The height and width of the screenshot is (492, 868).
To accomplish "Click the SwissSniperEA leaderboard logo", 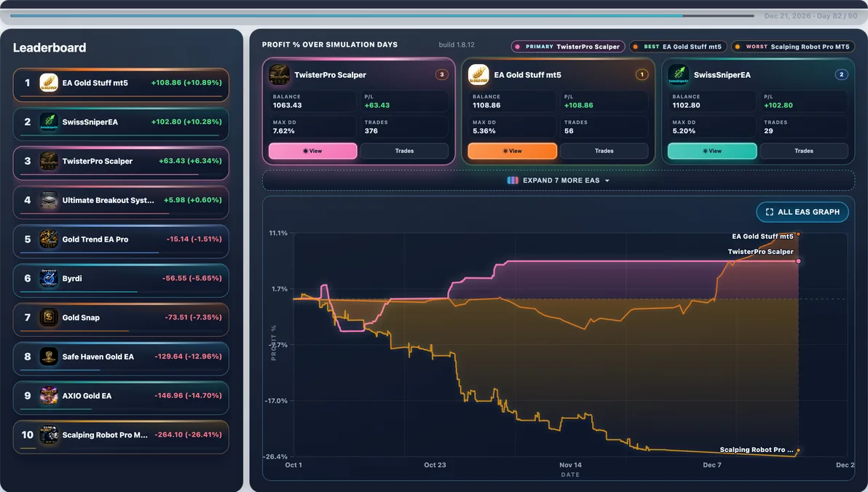I will tap(49, 122).
